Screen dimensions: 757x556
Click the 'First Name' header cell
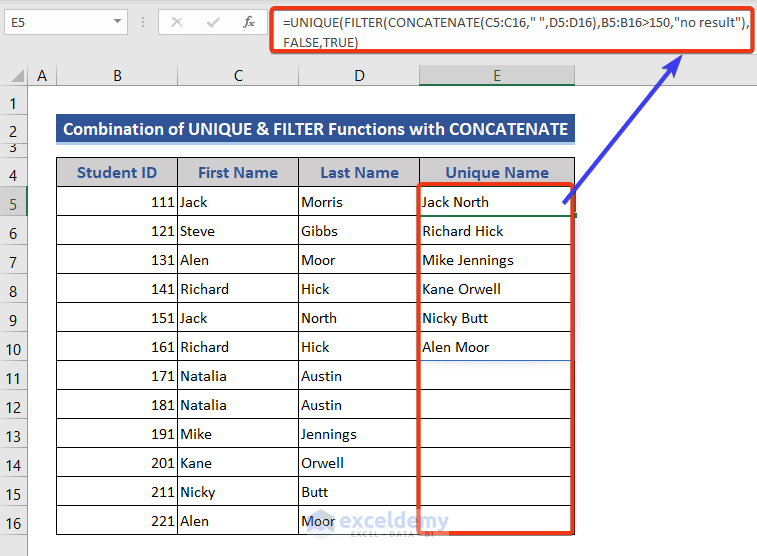point(238,172)
